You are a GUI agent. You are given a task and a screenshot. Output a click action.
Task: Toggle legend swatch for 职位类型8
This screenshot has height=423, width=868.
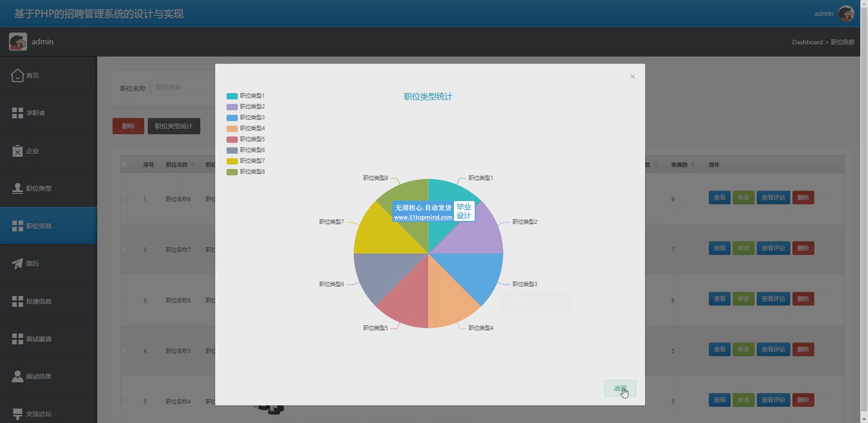[232, 172]
